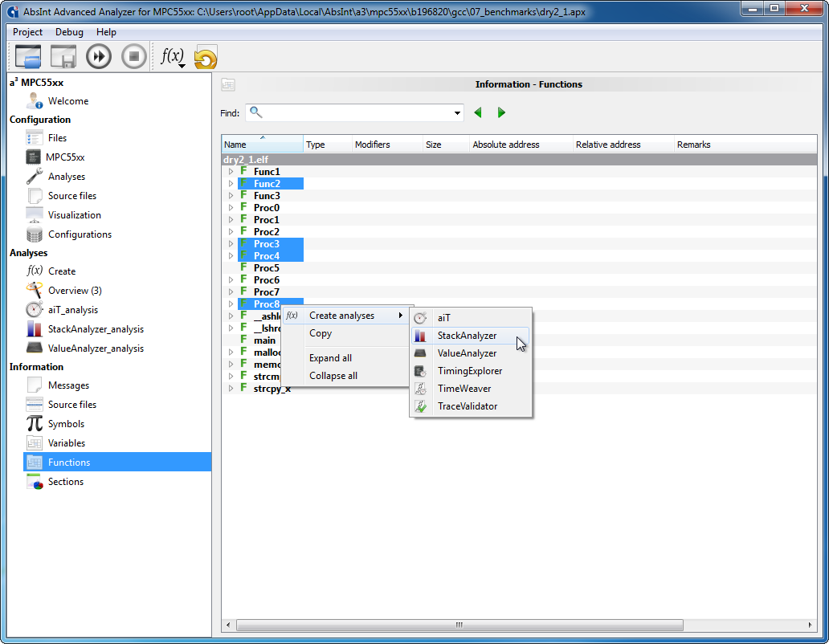Sort by the Size column header
The width and height of the screenshot is (829, 644).
(x=446, y=145)
